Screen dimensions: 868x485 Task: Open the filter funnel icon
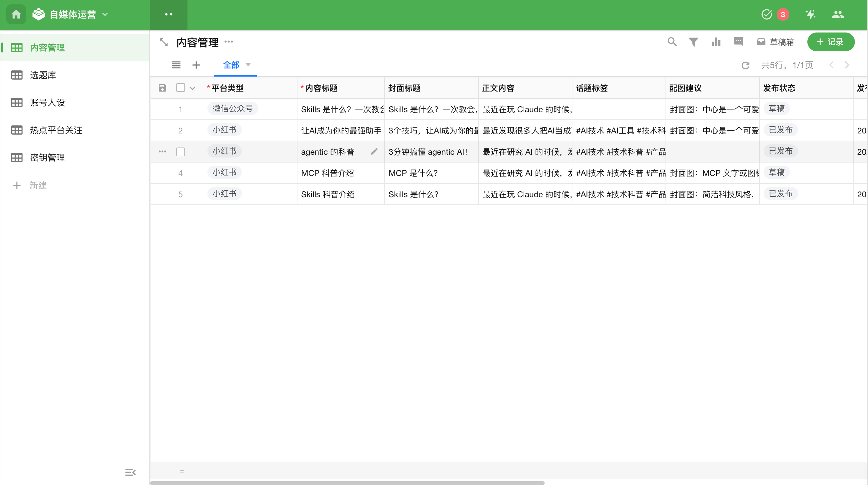click(x=693, y=42)
